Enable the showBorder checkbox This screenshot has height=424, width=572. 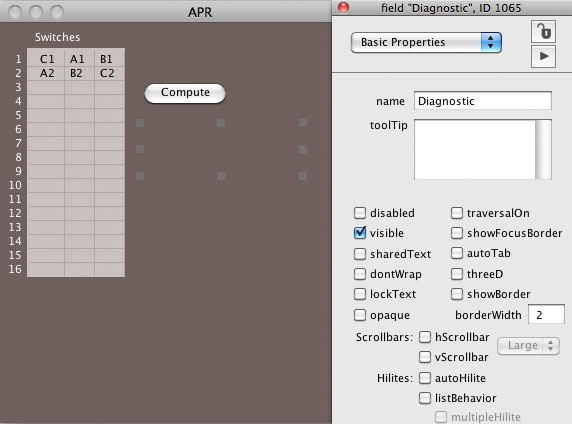click(457, 294)
